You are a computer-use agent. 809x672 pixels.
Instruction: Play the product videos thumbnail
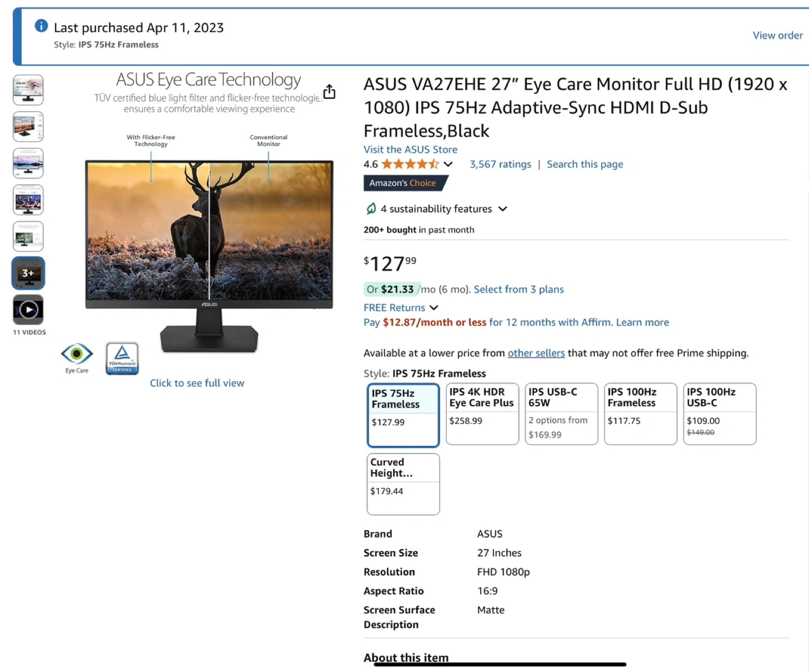(28, 310)
